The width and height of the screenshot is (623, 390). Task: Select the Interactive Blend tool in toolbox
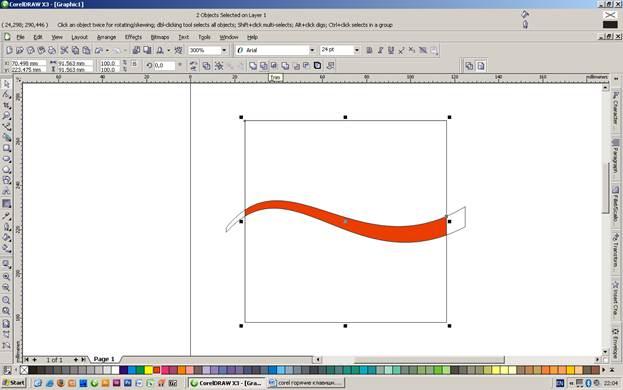pos(6,204)
